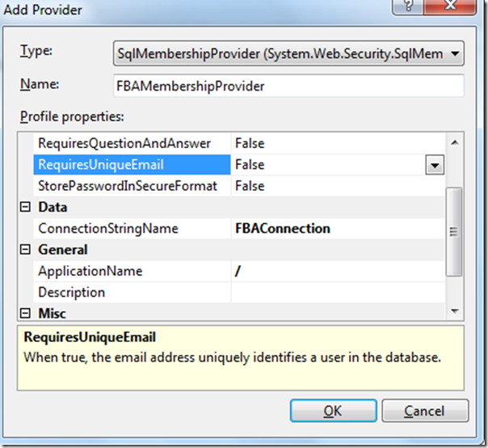Click the ConnectionStringName value FBAConnection
The image size is (488, 448).
pyautogui.click(x=282, y=229)
